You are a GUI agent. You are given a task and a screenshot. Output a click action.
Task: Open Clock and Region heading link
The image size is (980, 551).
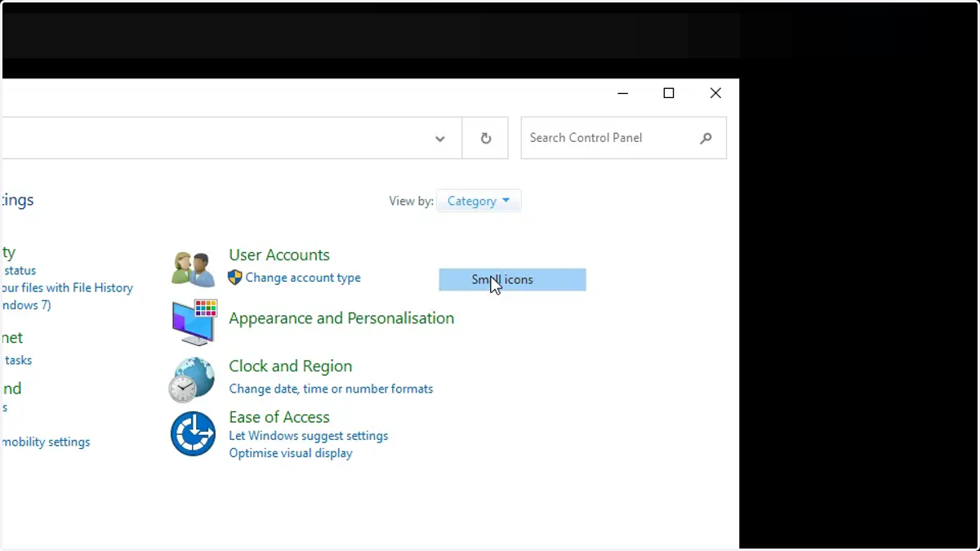click(291, 366)
